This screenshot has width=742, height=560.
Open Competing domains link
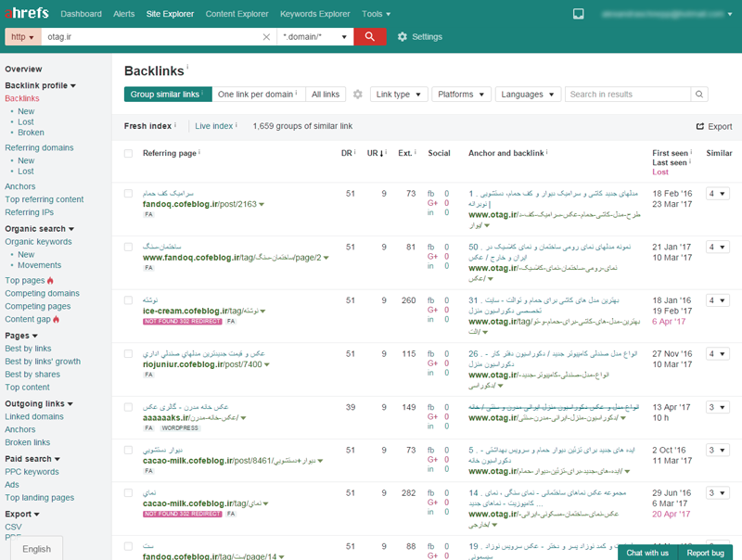coord(42,293)
